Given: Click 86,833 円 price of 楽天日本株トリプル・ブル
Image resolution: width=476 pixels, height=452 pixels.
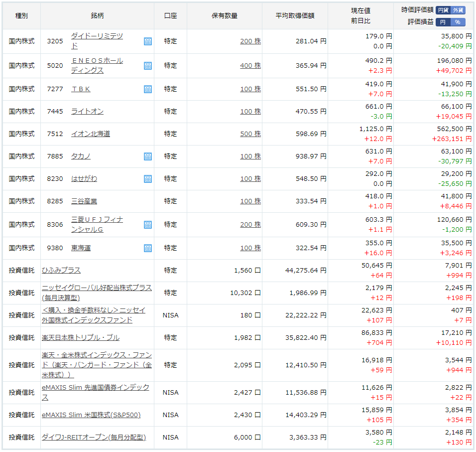Looking at the screenshot, I should click(377, 333).
